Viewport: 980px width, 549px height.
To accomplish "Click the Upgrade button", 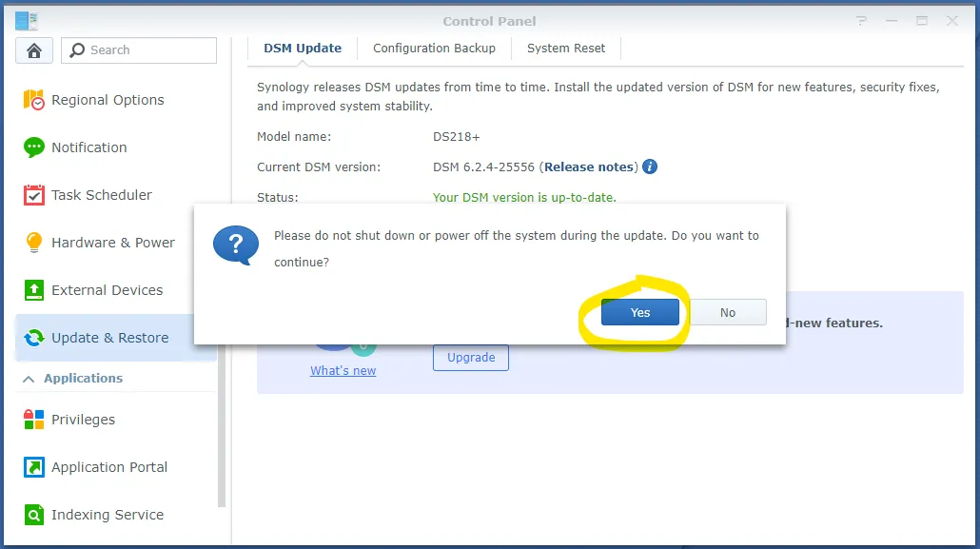I will [x=471, y=358].
